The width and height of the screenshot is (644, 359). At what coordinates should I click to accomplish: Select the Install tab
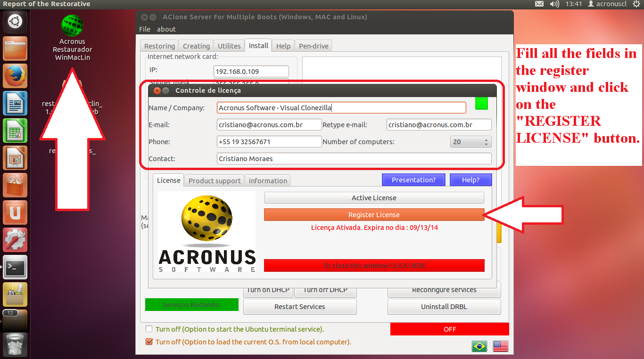point(258,46)
